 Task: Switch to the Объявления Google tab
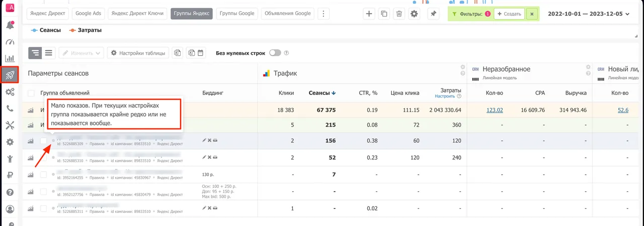pyautogui.click(x=288, y=14)
